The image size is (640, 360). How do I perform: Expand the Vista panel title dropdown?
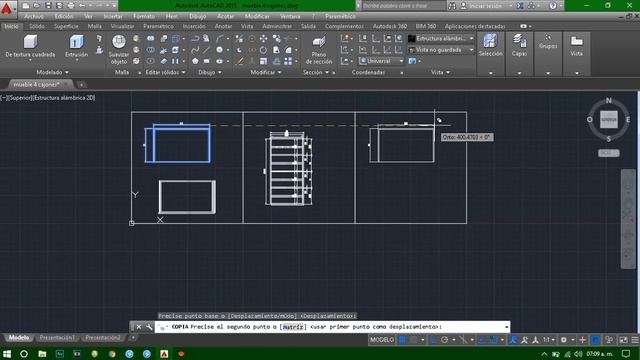440,72
